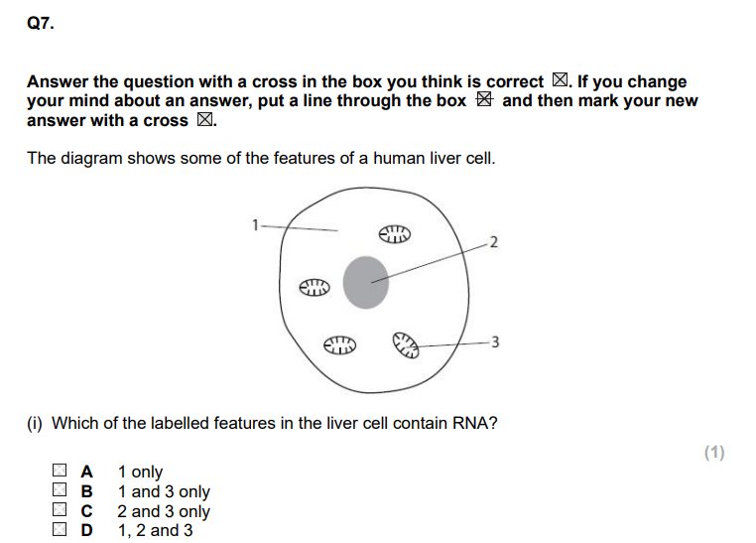Click label number 1 beside the diagram

click(x=256, y=225)
